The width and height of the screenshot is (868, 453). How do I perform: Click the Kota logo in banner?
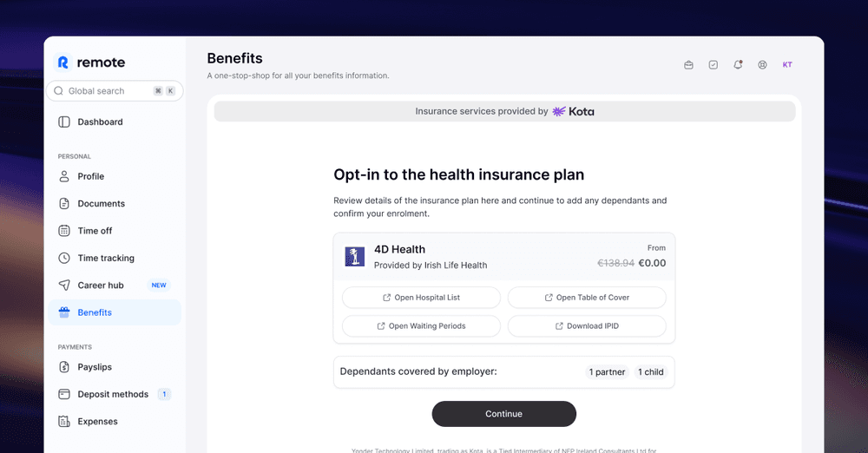pyautogui.click(x=574, y=111)
